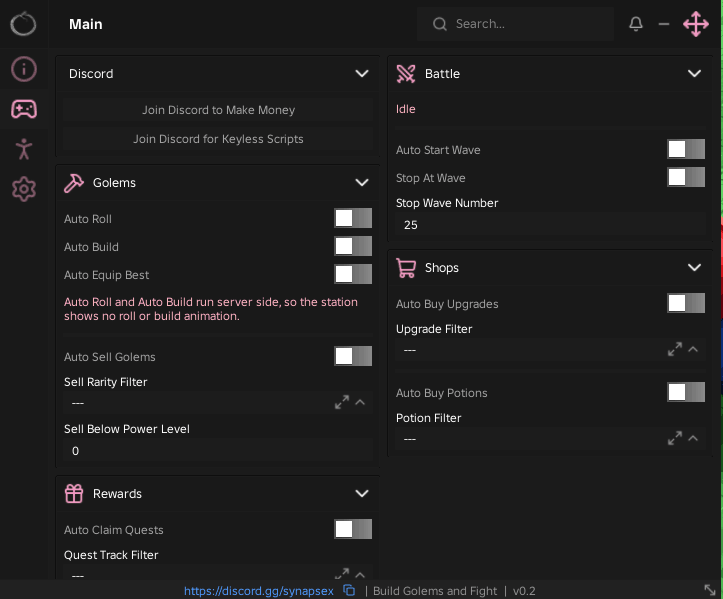Copy the Discord link with the copy icon
The height and width of the screenshot is (599, 723).
coord(349,590)
